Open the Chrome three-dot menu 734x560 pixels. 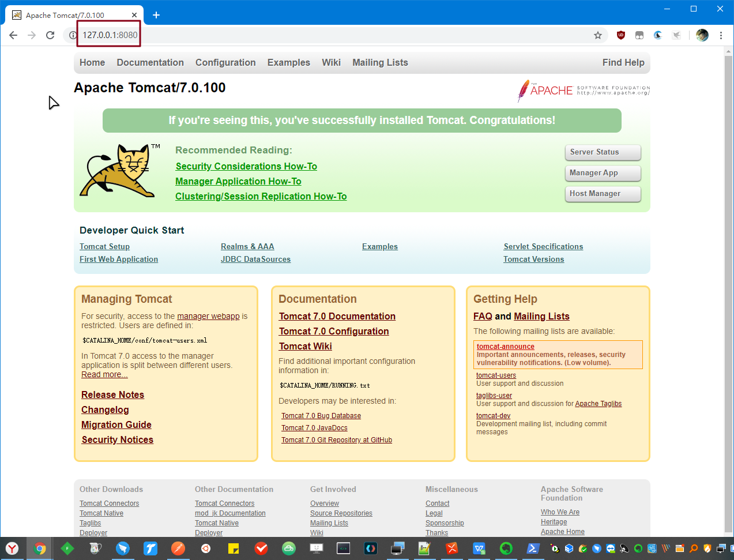pyautogui.click(x=721, y=35)
